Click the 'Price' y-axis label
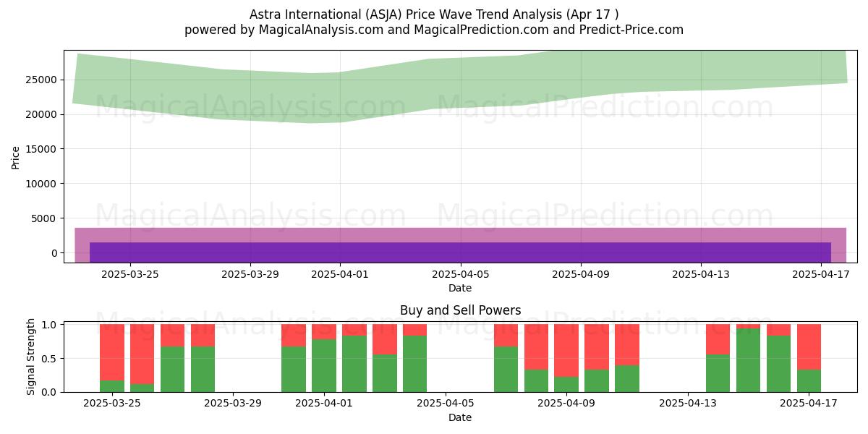868x434 pixels. [16, 156]
